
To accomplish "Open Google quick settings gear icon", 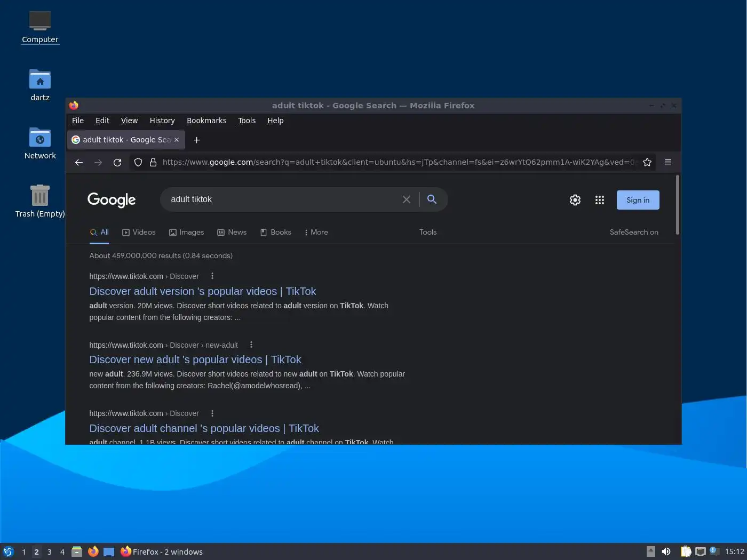I will [575, 200].
